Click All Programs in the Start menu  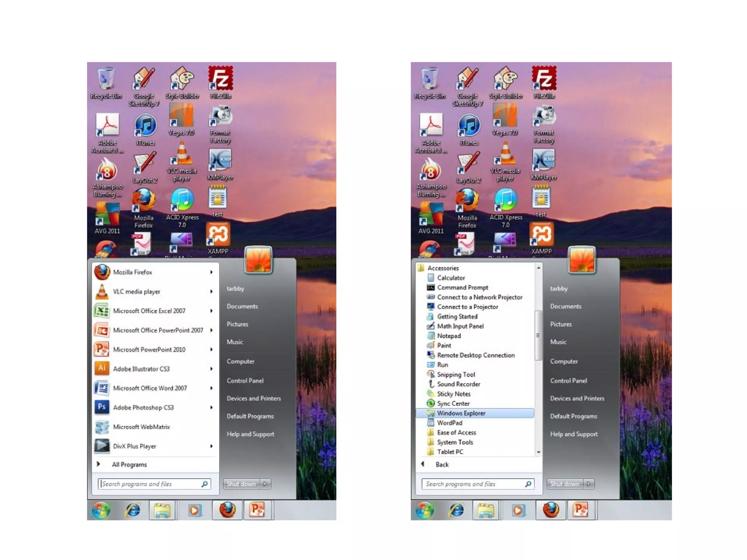129,464
